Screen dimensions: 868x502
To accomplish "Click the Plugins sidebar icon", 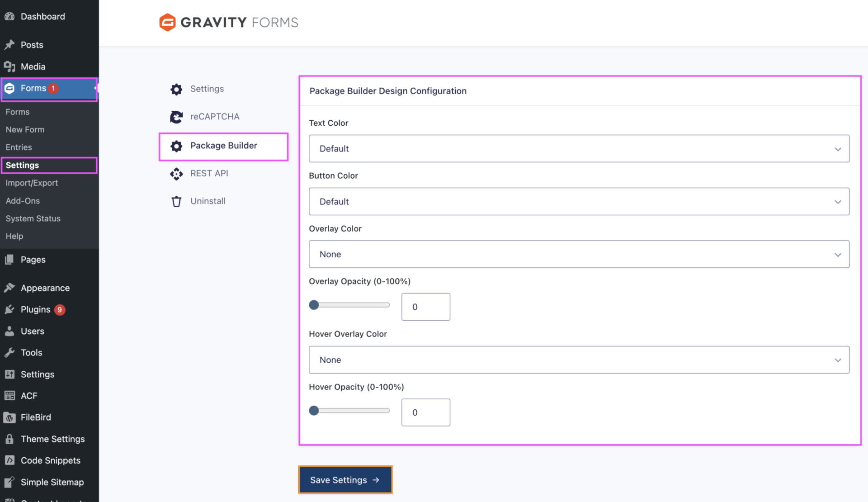I will coord(9,309).
